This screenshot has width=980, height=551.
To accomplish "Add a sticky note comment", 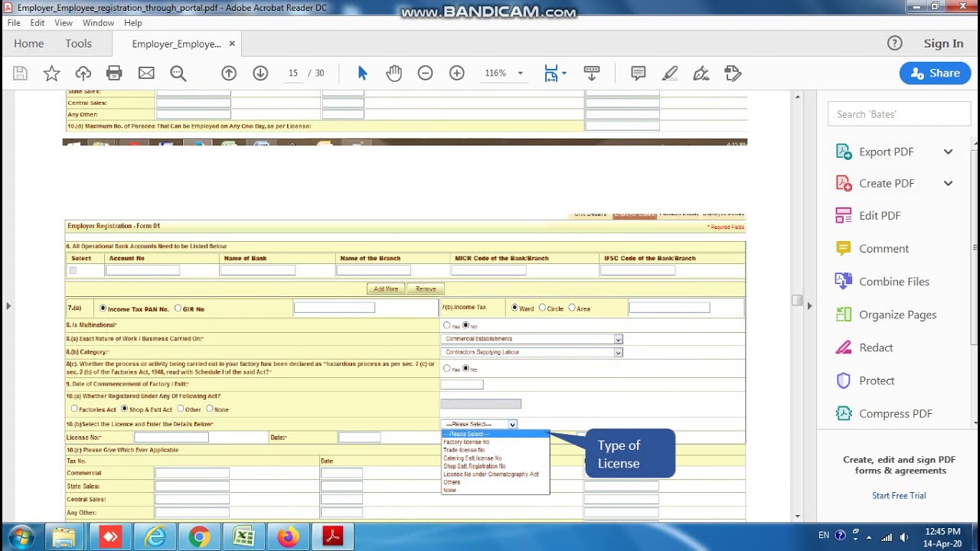I will tap(638, 73).
